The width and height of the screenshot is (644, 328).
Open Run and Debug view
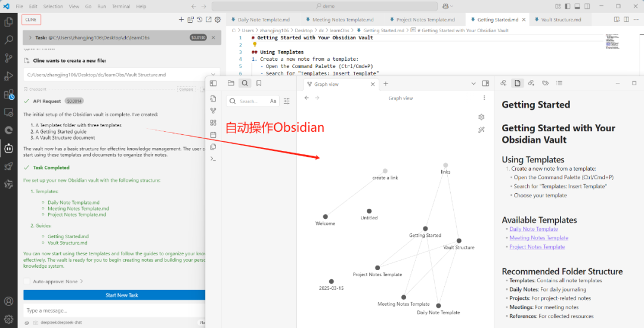[8, 76]
